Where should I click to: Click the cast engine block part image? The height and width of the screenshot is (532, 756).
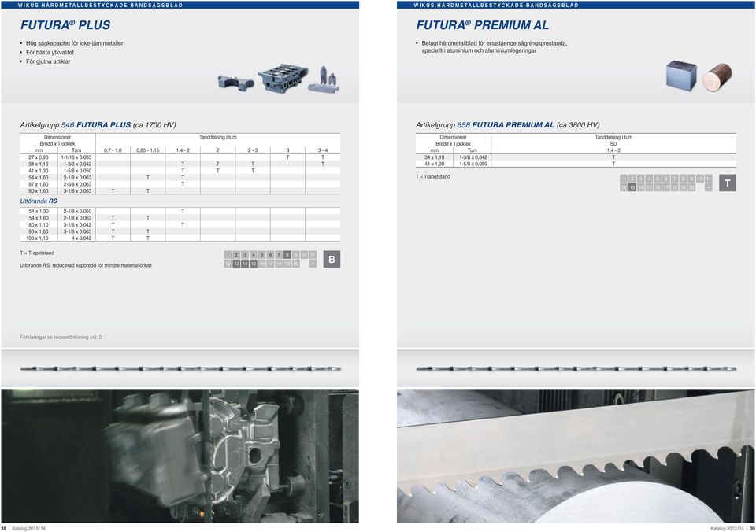coord(283,78)
